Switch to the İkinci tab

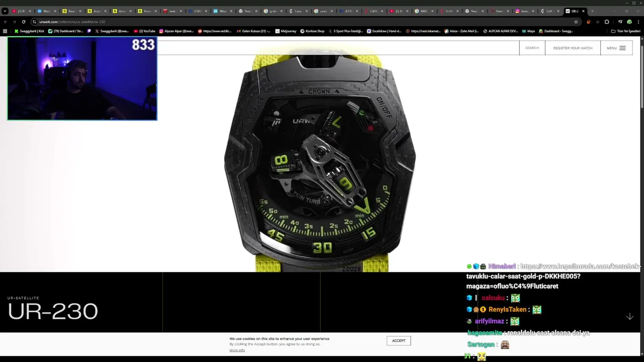71,11
